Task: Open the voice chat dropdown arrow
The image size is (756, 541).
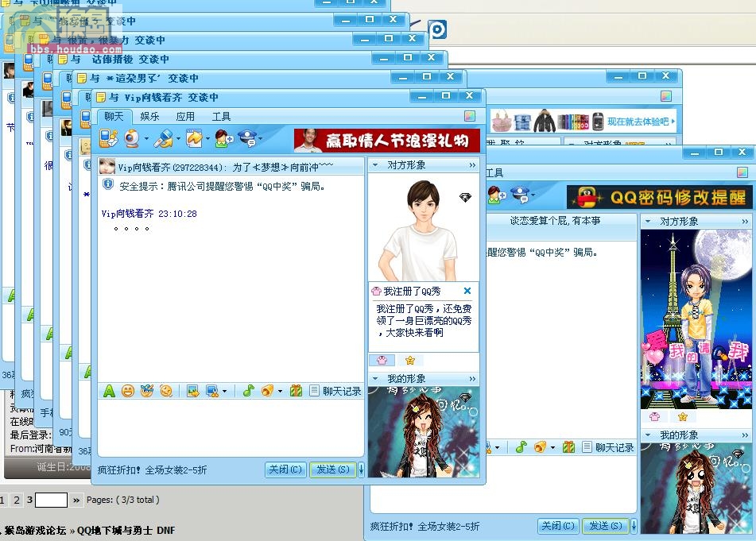Action: click(178, 139)
